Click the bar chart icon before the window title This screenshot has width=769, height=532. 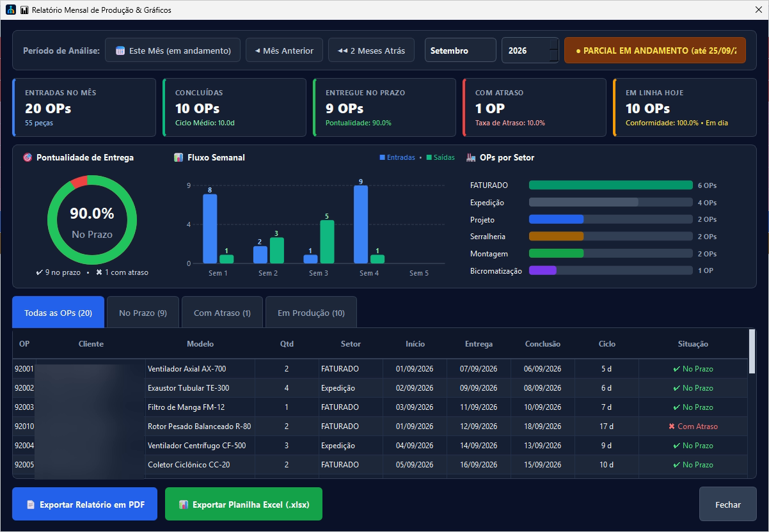[x=24, y=10]
